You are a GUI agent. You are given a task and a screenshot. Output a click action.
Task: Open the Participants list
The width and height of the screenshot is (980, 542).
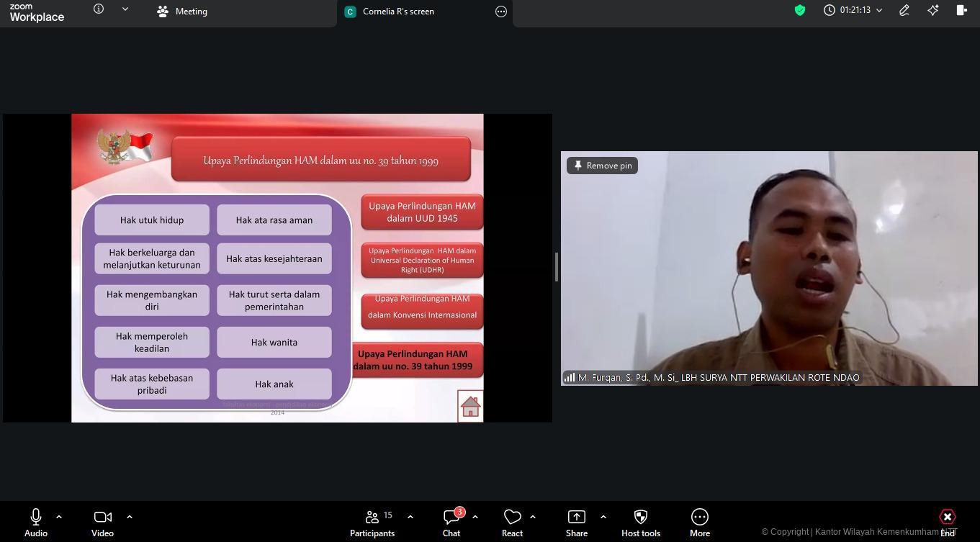click(x=372, y=523)
